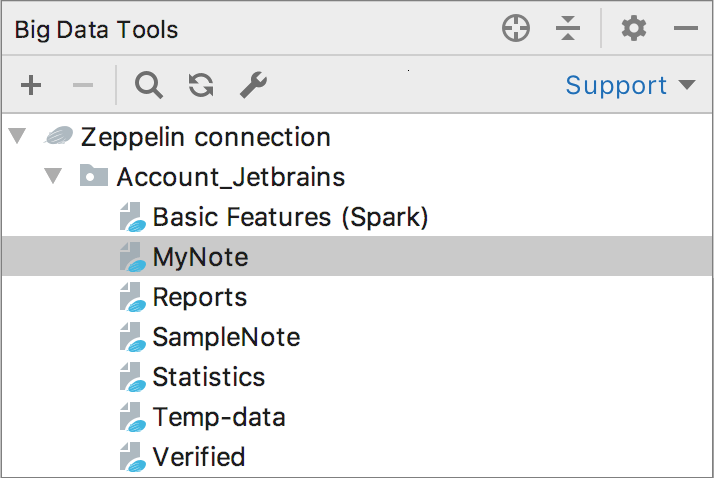Click the collapse all icon
The width and height of the screenshot is (714, 478).
[x=568, y=29]
